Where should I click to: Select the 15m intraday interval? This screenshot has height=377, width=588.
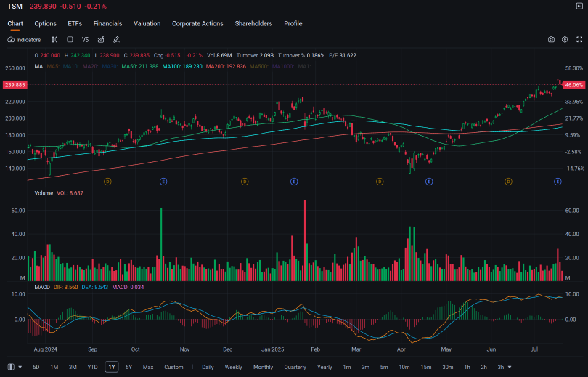point(425,367)
